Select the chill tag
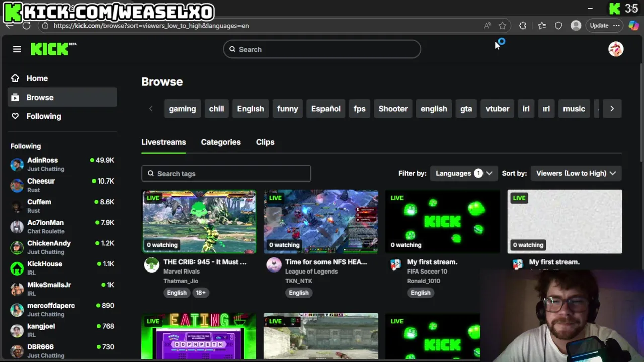The image size is (644, 362). pyautogui.click(x=216, y=109)
